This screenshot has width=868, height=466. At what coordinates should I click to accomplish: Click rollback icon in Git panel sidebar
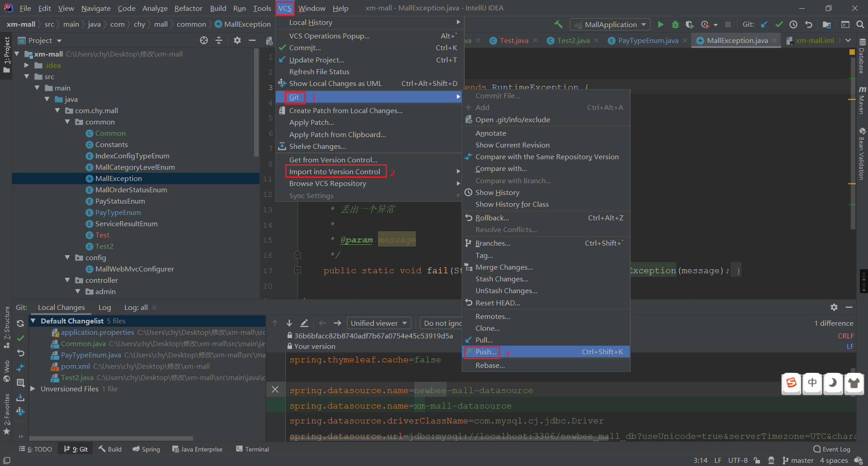(x=20, y=353)
